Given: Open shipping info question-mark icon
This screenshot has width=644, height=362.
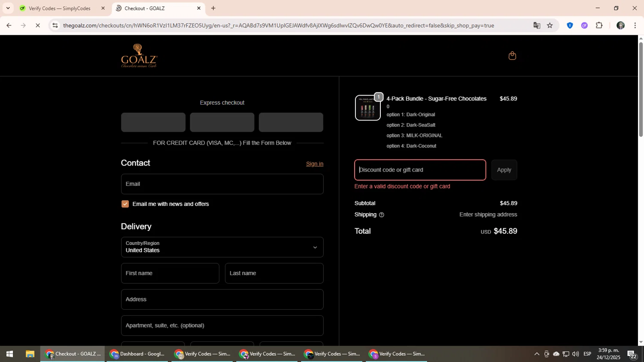Looking at the screenshot, I should [x=381, y=215].
